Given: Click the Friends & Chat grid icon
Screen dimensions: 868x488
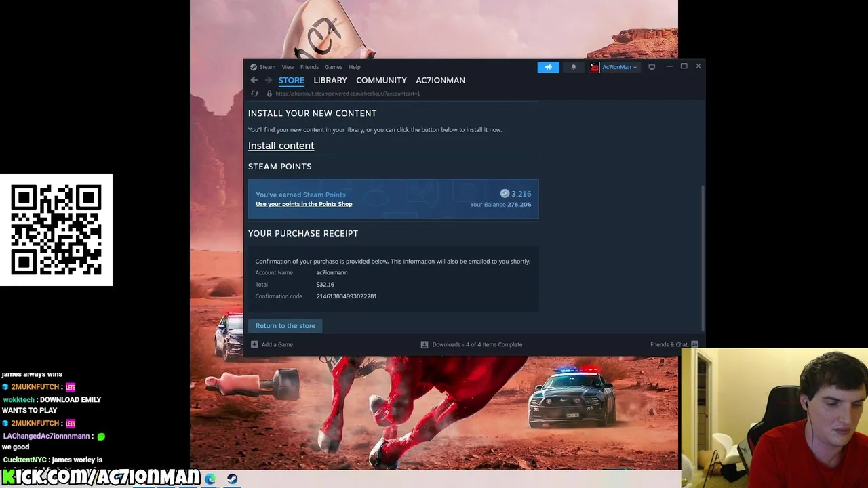Looking at the screenshot, I should 694,344.
